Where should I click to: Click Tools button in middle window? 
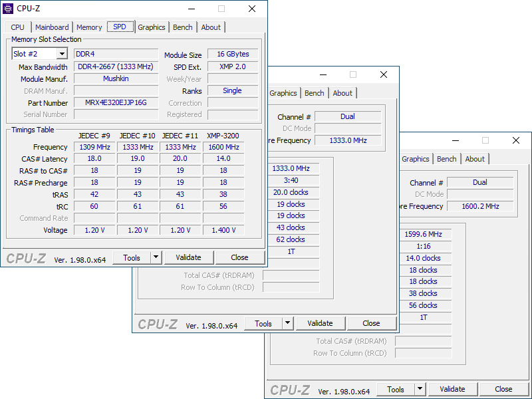point(263,323)
